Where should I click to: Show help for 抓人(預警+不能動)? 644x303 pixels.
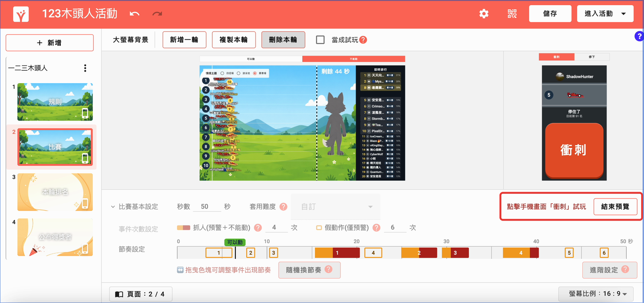click(x=258, y=227)
